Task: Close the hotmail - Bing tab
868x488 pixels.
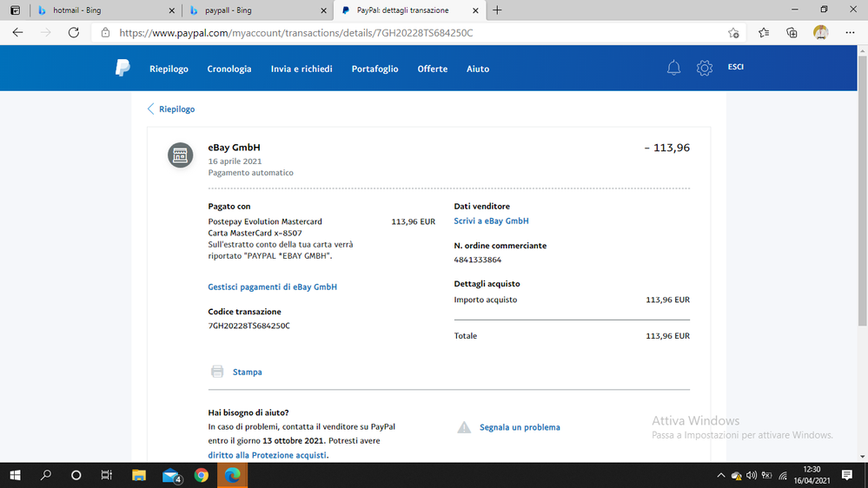Action: (172, 10)
